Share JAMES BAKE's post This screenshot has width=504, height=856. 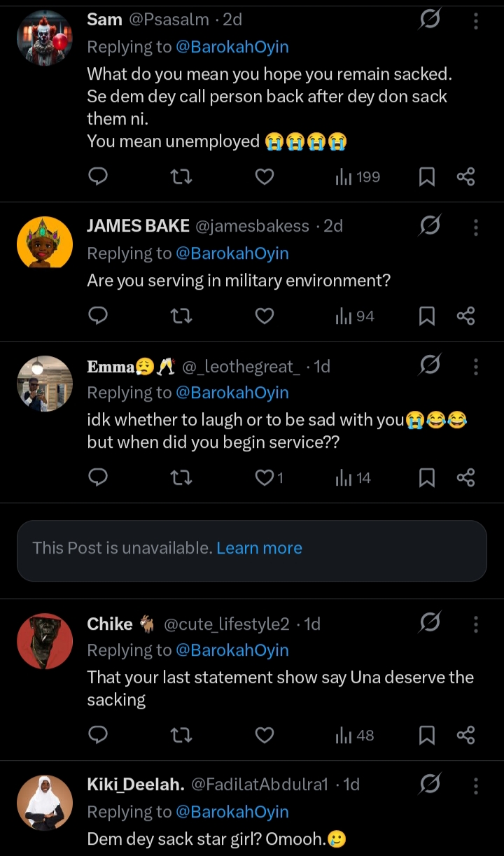(x=466, y=316)
